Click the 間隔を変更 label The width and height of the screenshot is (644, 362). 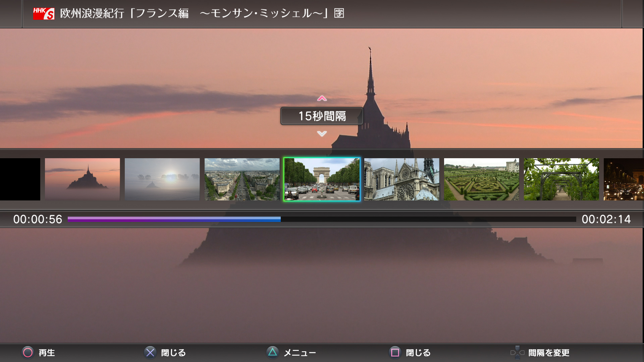(549, 353)
